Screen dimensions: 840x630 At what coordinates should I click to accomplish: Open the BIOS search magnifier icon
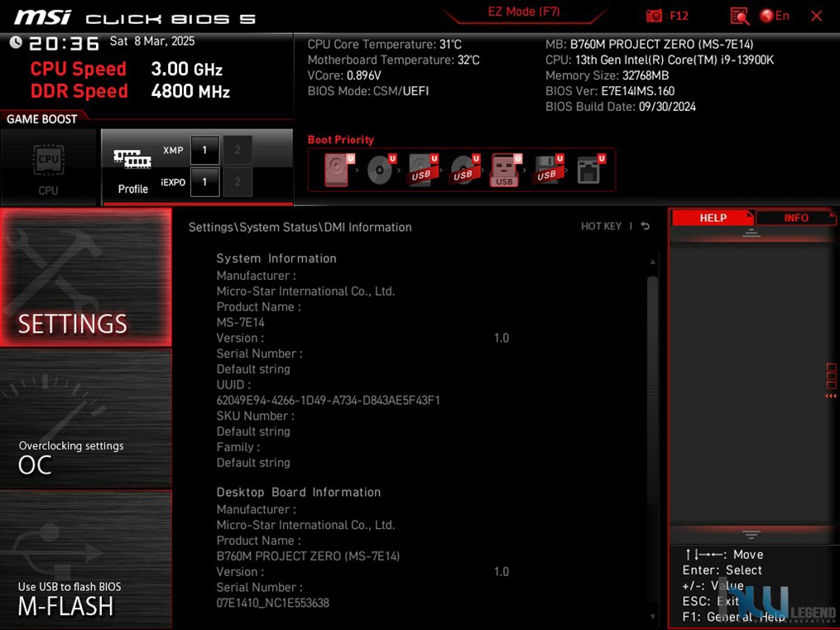tap(740, 16)
